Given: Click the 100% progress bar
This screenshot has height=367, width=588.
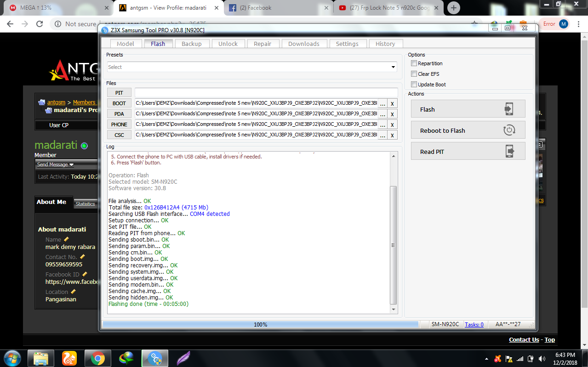Looking at the screenshot, I should pyautogui.click(x=261, y=324).
